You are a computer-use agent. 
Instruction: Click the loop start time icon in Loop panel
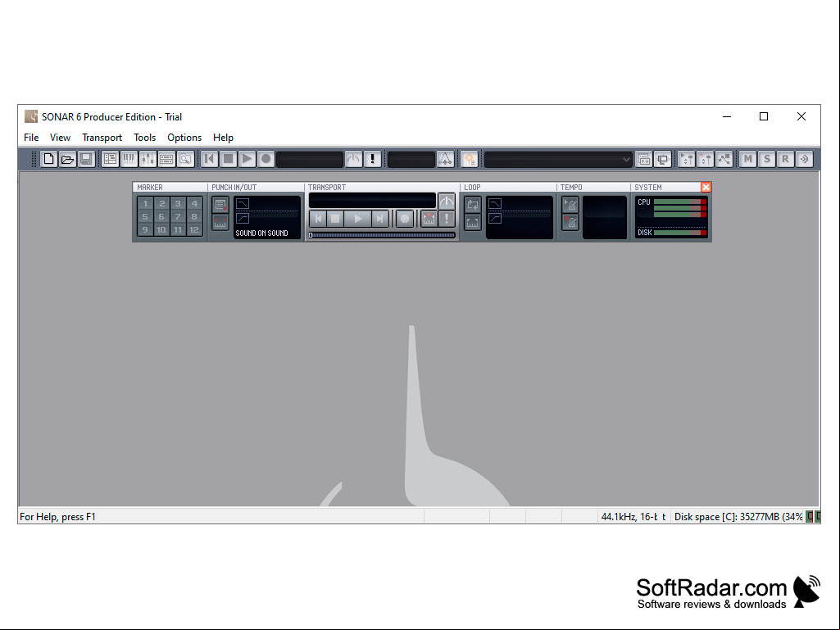[x=495, y=204]
